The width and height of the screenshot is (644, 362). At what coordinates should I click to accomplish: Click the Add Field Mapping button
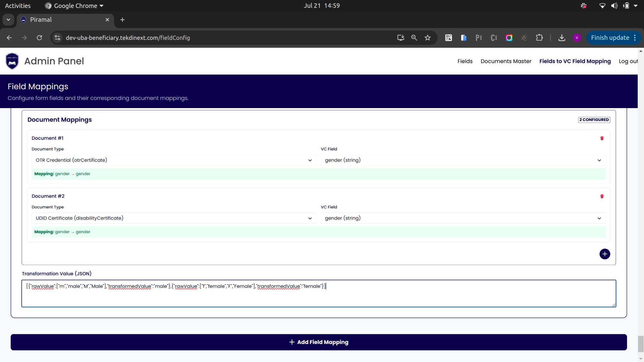319,342
